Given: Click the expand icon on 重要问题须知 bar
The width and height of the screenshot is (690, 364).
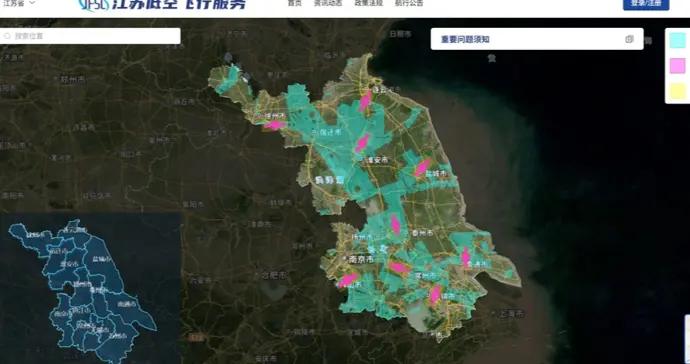Looking at the screenshot, I should [x=629, y=39].
